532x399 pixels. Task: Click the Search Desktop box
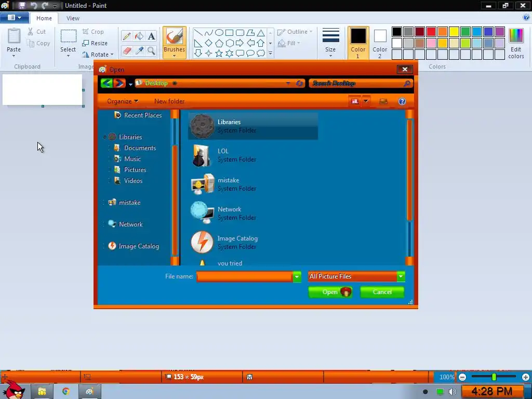pos(361,83)
